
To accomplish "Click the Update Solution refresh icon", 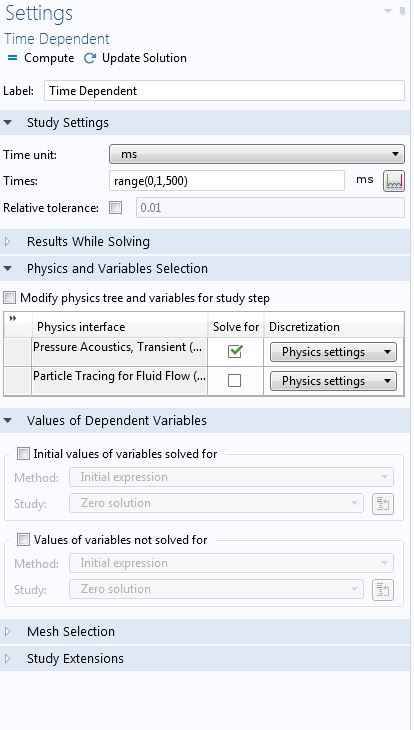I will [x=89, y=58].
